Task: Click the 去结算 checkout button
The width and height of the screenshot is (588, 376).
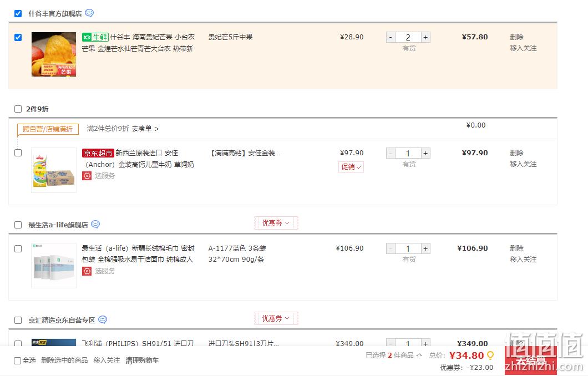Action: pyautogui.click(x=531, y=360)
